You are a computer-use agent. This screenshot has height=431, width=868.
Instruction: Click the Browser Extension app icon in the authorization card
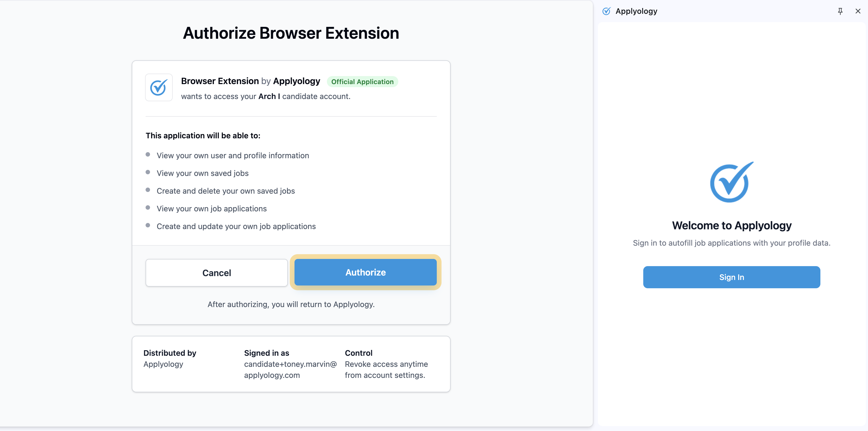pos(159,87)
